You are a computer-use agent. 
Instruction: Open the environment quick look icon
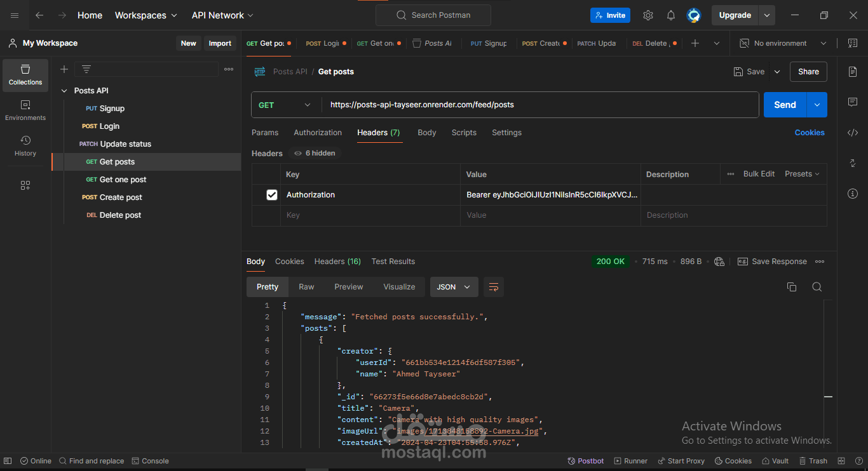[852, 43]
